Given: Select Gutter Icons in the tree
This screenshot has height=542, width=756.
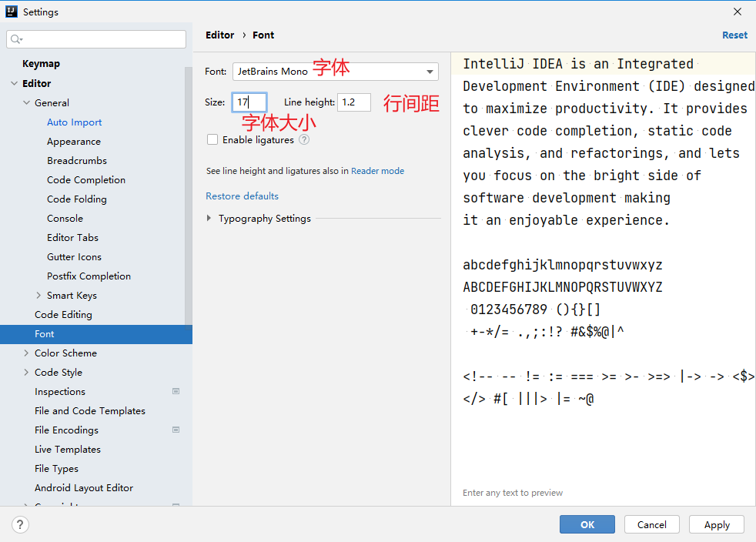Looking at the screenshot, I should (x=74, y=257).
